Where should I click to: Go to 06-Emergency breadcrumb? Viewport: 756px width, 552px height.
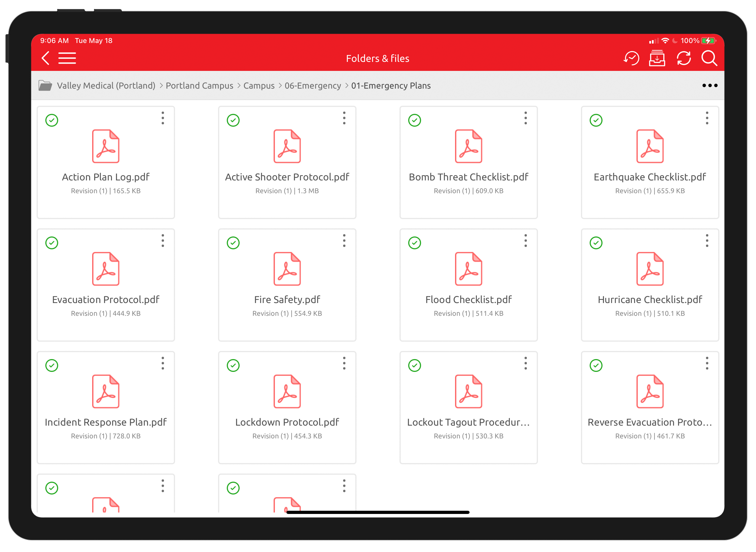313,85
